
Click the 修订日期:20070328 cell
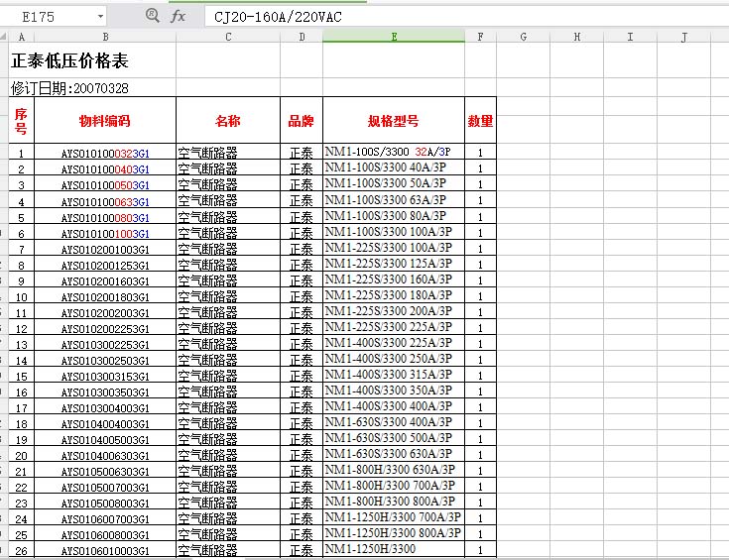coord(70,88)
